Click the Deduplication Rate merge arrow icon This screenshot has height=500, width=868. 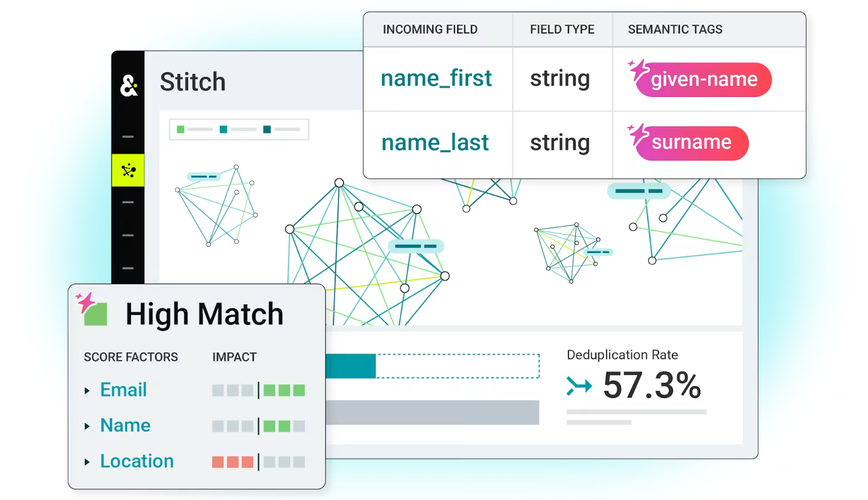tap(579, 386)
